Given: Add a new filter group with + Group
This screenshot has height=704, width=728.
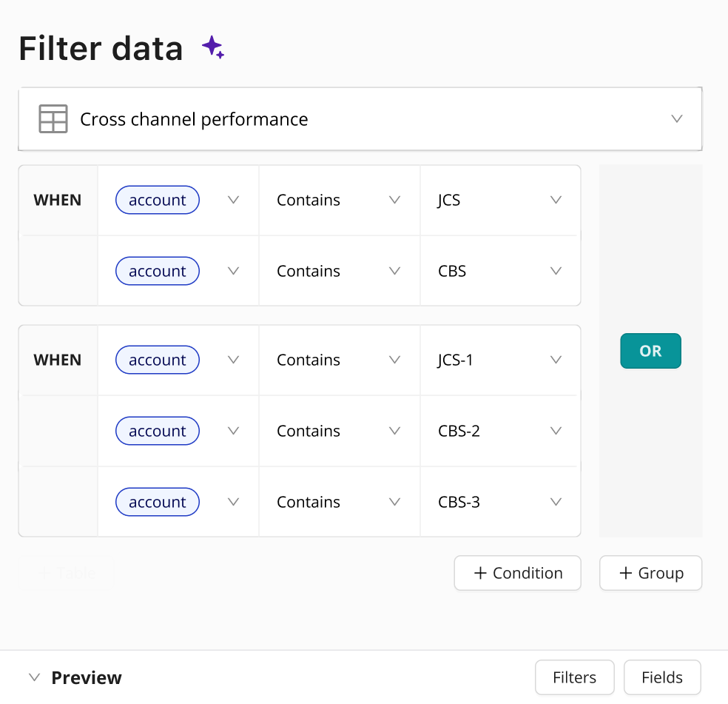Looking at the screenshot, I should coord(650,573).
